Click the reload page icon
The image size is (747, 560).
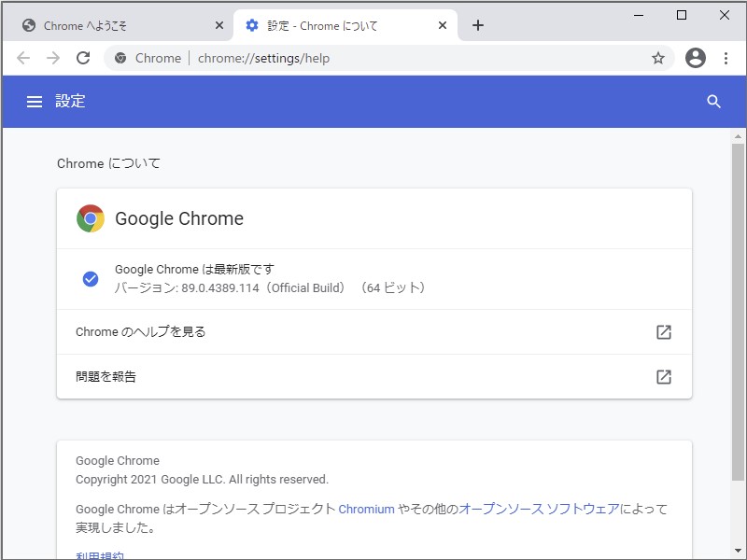pos(83,58)
